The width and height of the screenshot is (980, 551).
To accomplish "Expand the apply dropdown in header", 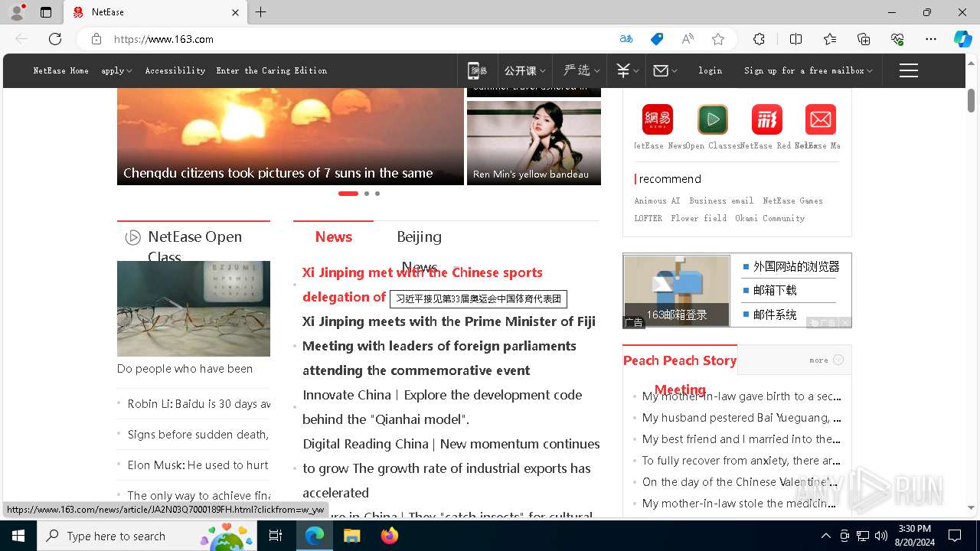I will click(116, 70).
